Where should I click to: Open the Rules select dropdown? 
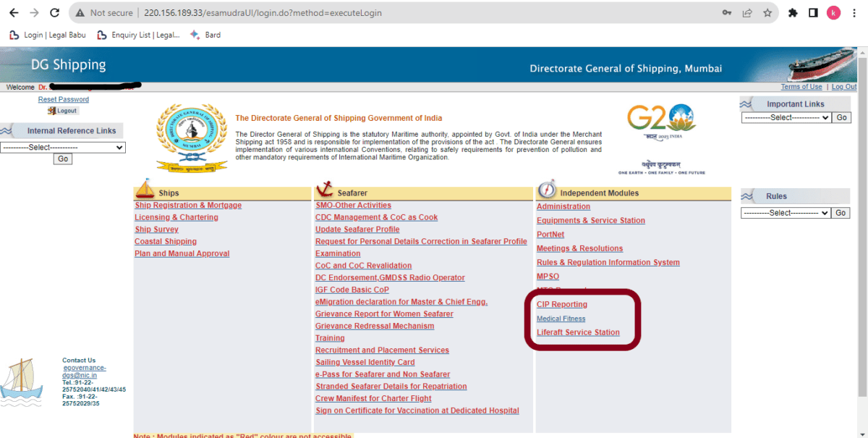tap(786, 213)
